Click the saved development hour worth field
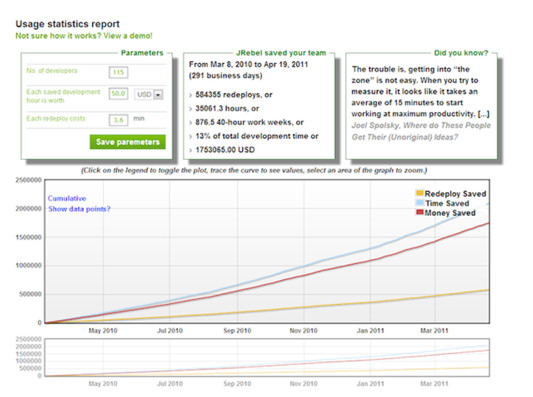Viewport: 533px width, 397px height. click(x=118, y=93)
